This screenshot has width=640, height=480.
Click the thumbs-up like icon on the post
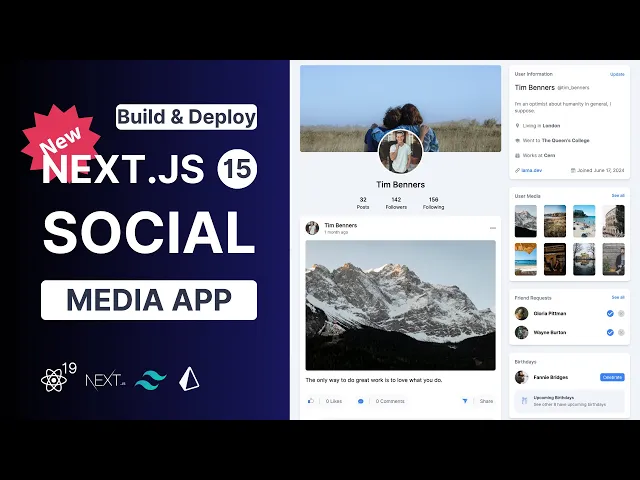coord(311,401)
